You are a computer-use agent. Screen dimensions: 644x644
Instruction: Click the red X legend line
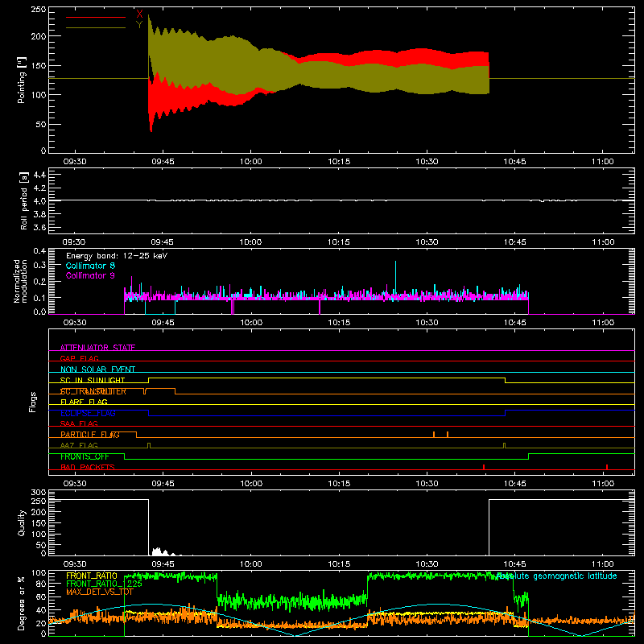click(x=96, y=17)
